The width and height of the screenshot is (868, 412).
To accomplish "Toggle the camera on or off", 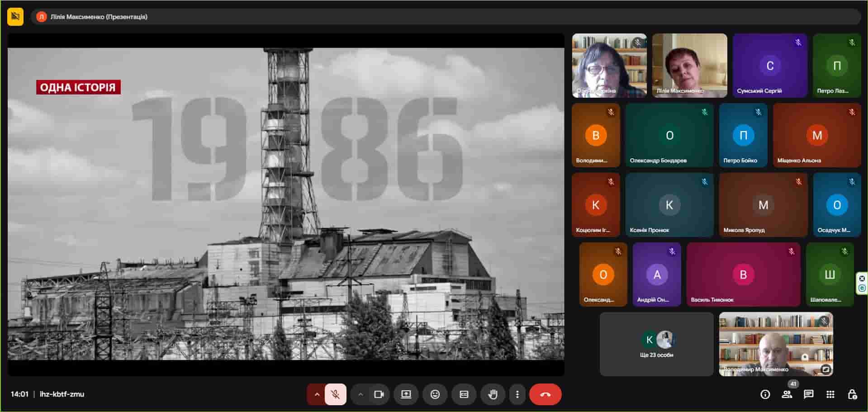I will click(x=379, y=394).
